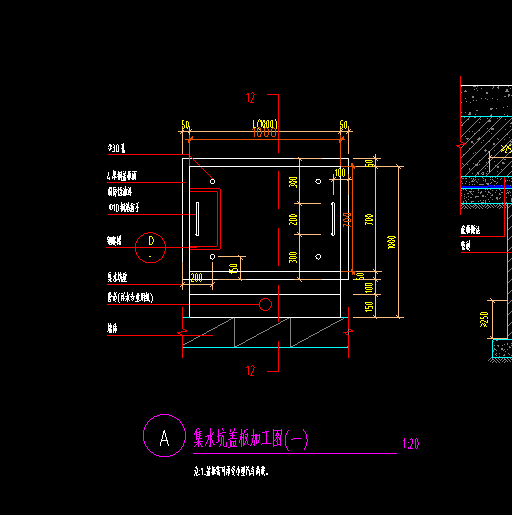Select the red section mark 12 above the plan
The image size is (512, 515).
point(250,98)
